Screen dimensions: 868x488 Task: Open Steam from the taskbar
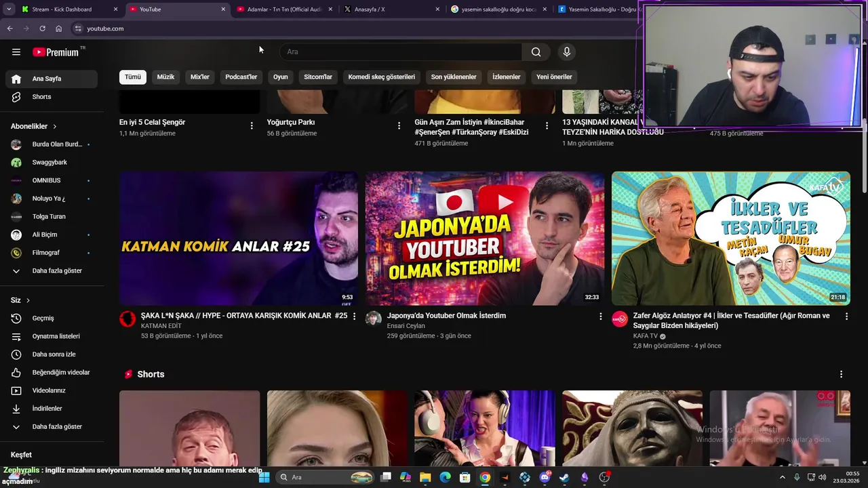[564, 477]
